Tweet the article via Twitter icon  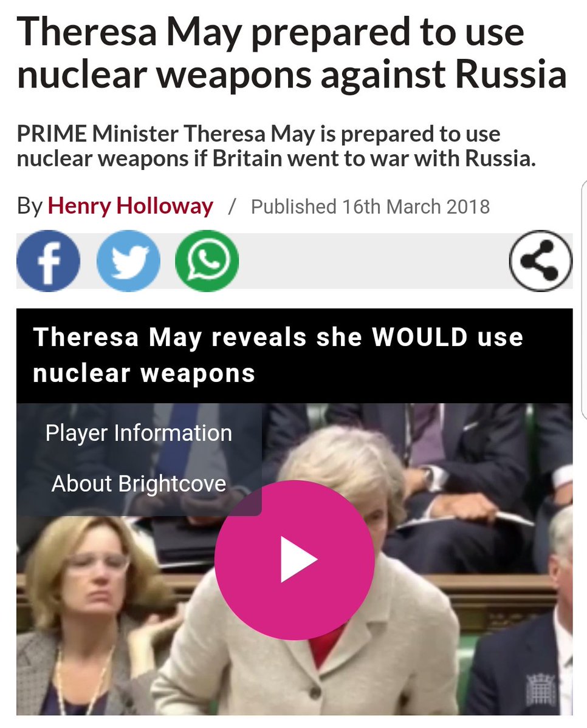tap(128, 261)
